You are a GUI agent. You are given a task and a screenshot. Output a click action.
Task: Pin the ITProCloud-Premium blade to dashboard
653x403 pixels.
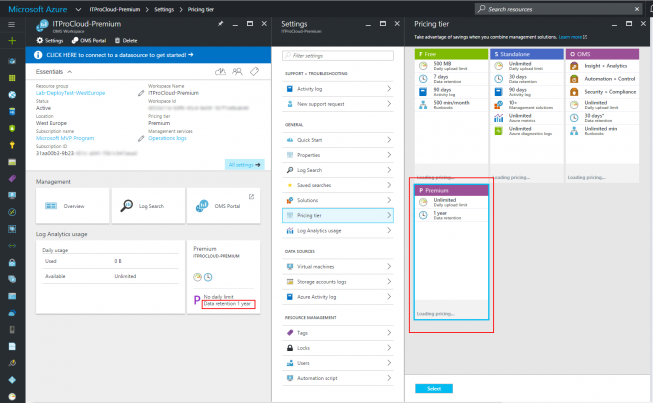click(x=220, y=24)
